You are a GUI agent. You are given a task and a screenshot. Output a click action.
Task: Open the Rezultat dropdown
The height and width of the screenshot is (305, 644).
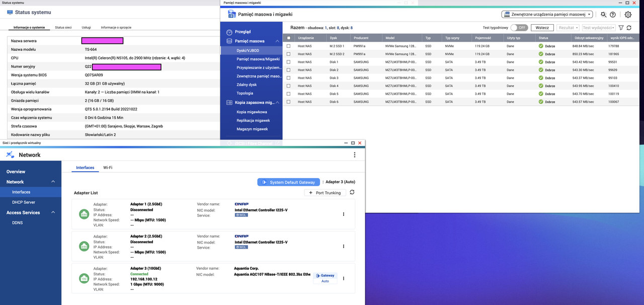tap(568, 28)
